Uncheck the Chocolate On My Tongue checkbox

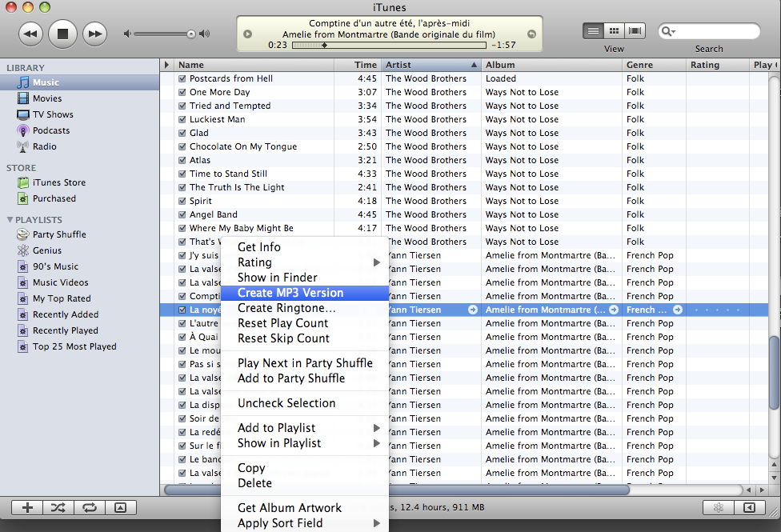pyautogui.click(x=182, y=146)
